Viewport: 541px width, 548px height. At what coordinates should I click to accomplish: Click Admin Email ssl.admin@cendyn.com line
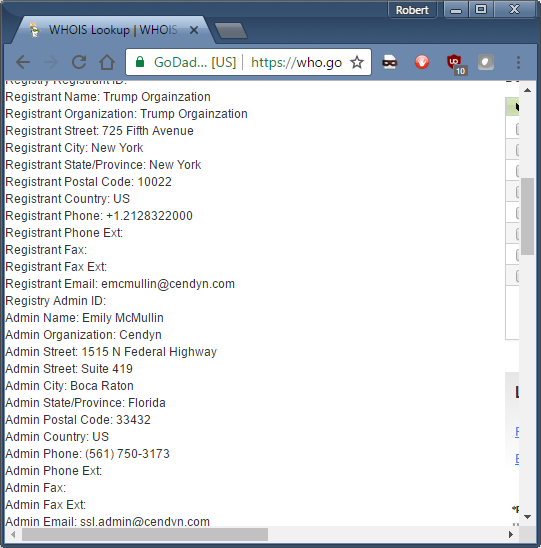coord(107,521)
